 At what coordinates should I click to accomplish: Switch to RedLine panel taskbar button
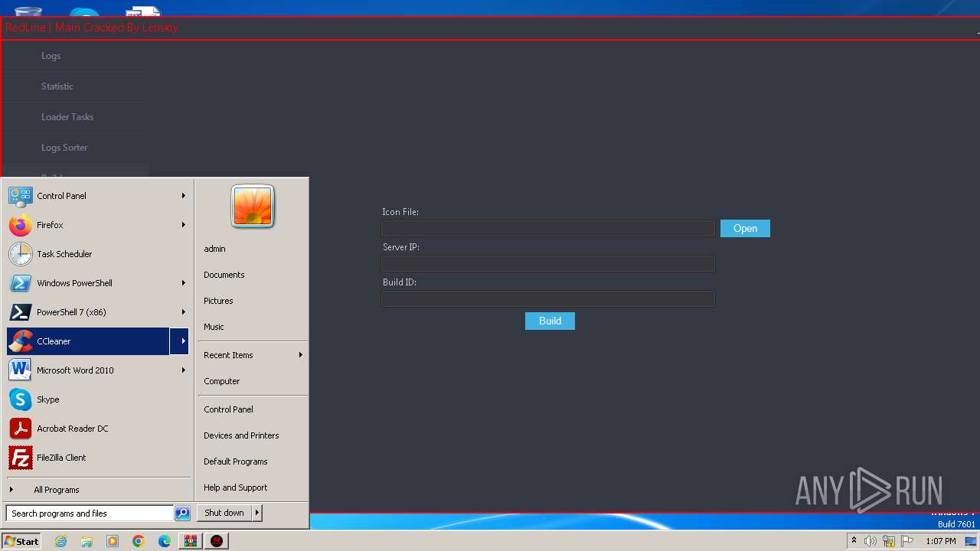point(217,541)
